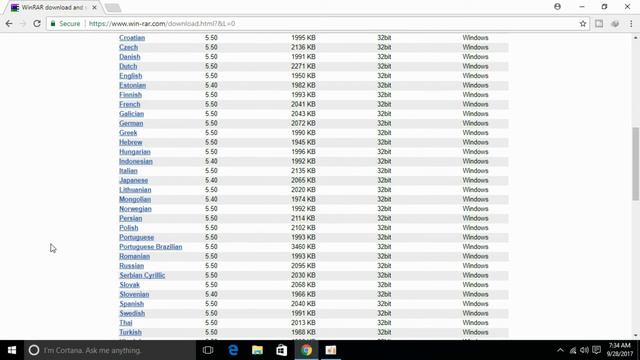Screen dimensions: 640x360
Task: Select the Hebrew language link
Action: [x=131, y=142]
